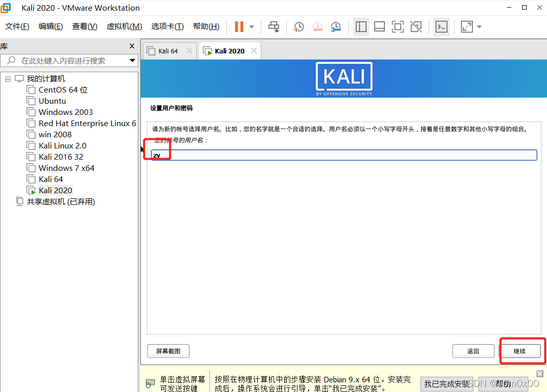The image size is (547, 392).
Task: Select Windows 2003 virtual machine
Action: [x=66, y=112]
